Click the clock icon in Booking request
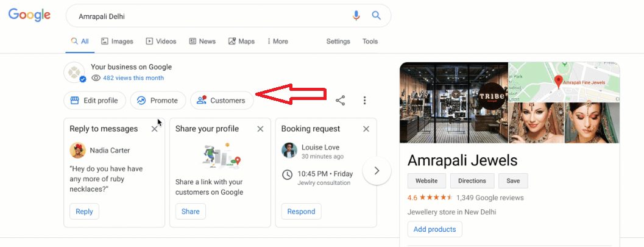This screenshot has height=247, width=644. [x=288, y=174]
